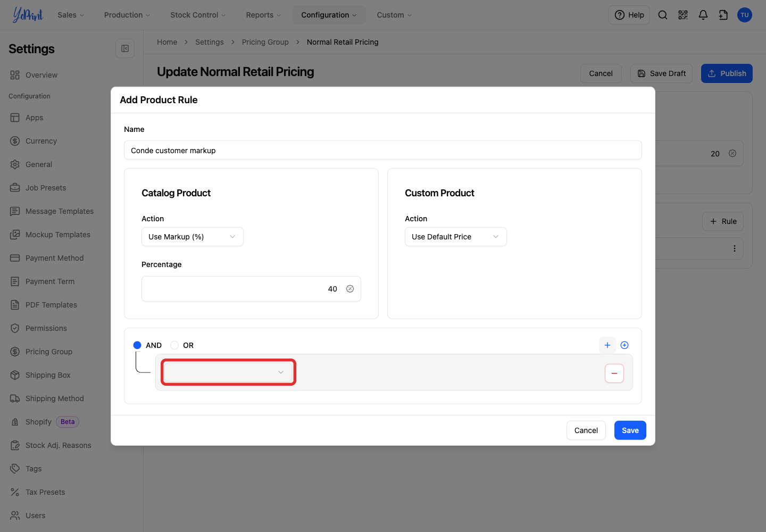Select the OR radio option
The height and width of the screenshot is (532, 766).
click(174, 345)
